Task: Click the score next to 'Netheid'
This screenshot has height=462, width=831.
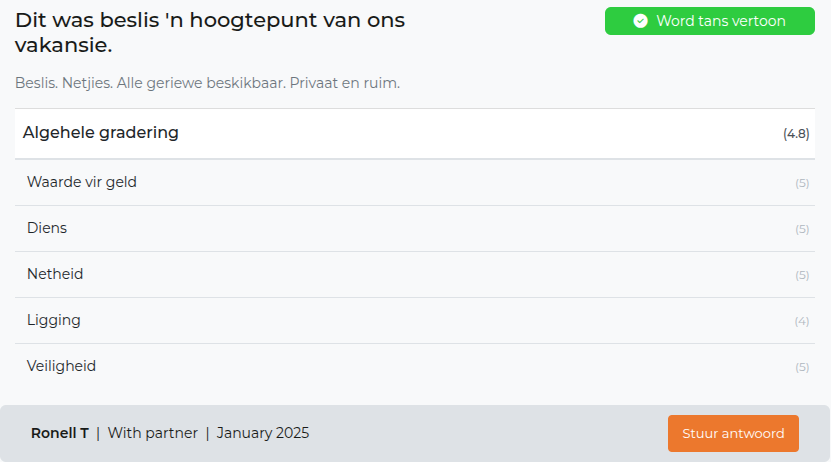Action: click(x=802, y=275)
